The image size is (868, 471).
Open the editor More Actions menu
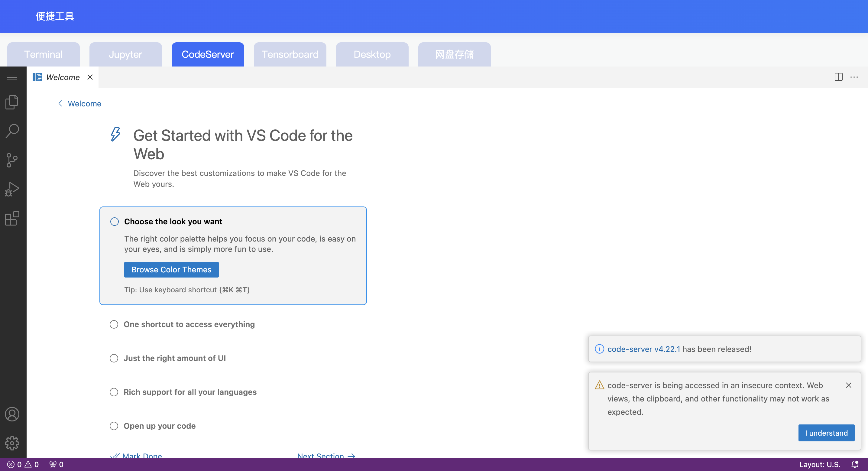click(x=854, y=77)
